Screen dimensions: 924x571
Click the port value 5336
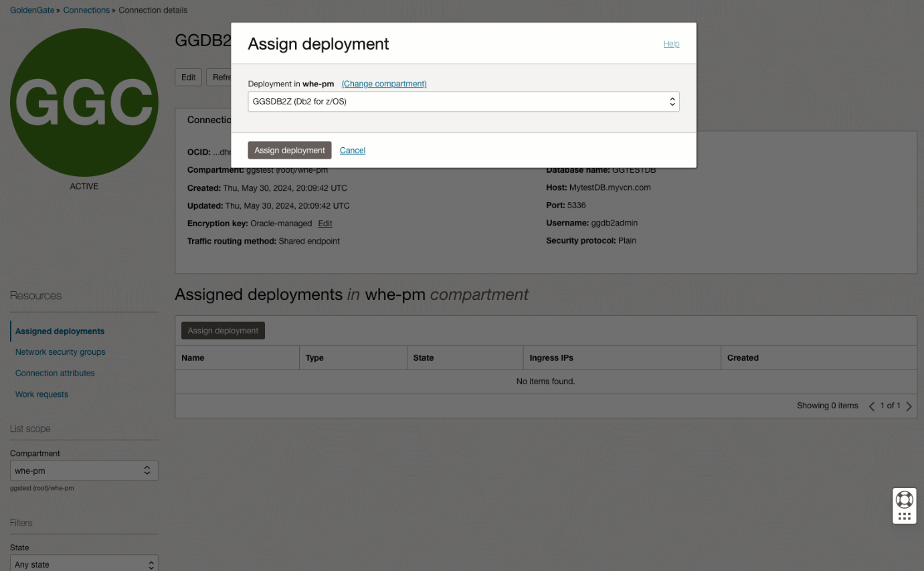click(577, 206)
